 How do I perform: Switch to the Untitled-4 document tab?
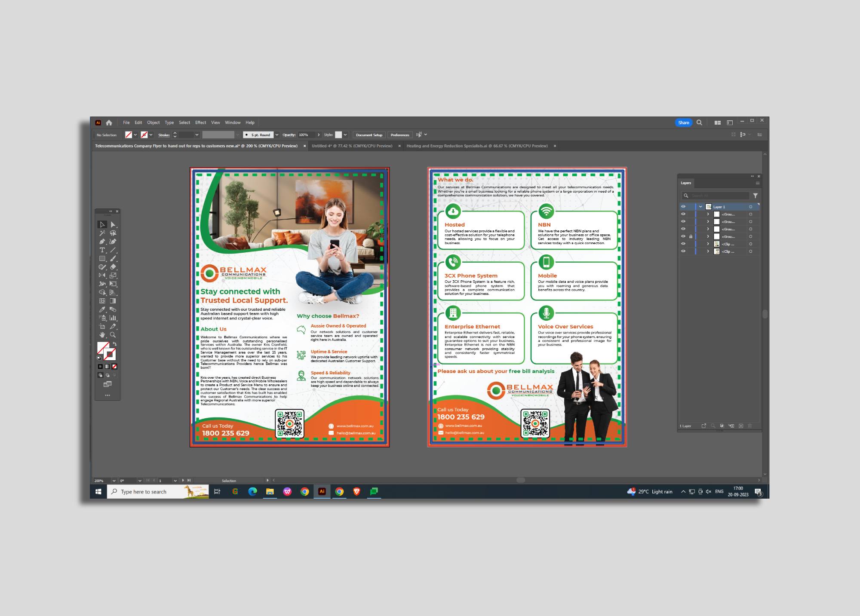tap(352, 146)
